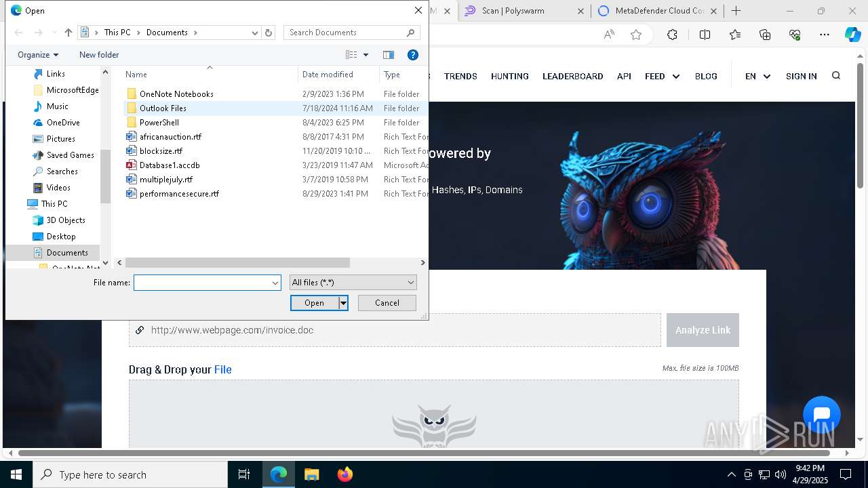Select the Outlook Files folder

click(163, 108)
